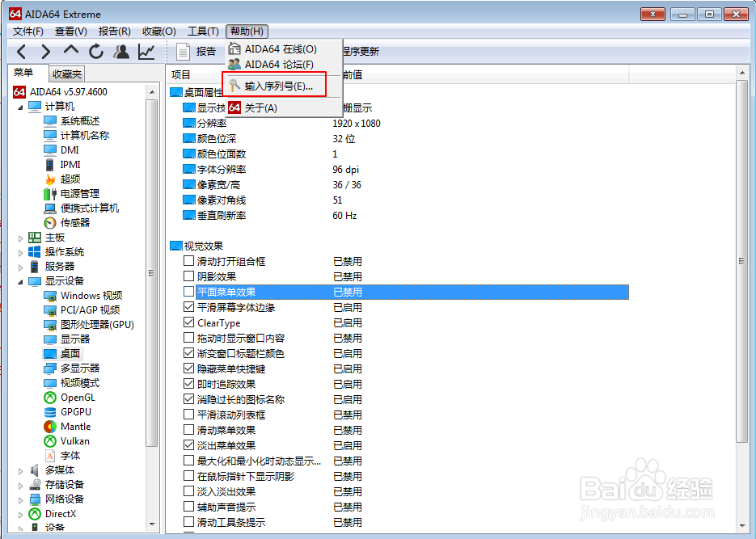Viewport: 756px width, 539px height.
Task: Collapse the 计算机 tree node
Action: 20,107
